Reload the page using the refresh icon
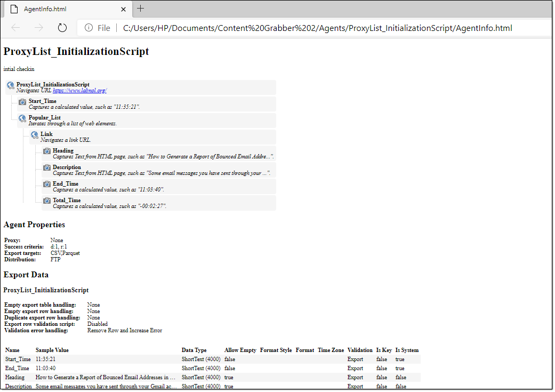This screenshot has width=555, height=392. (x=62, y=28)
